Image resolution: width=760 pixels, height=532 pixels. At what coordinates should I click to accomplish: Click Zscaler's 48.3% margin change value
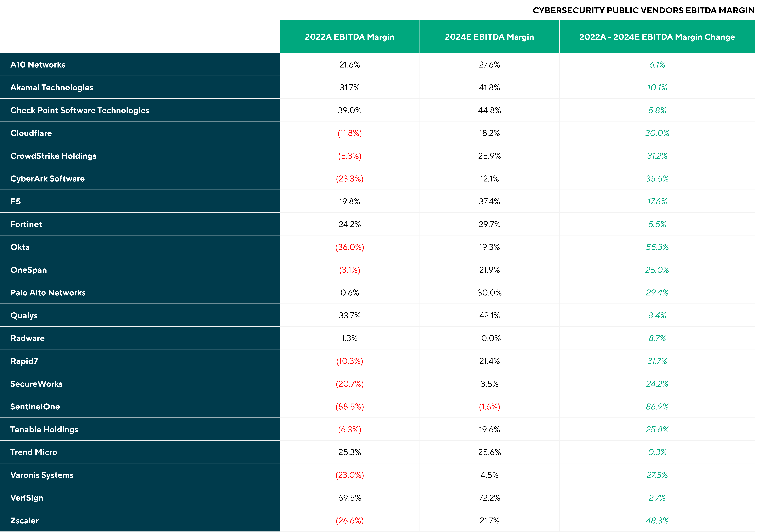pyautogui.click(x=657, y=521)
